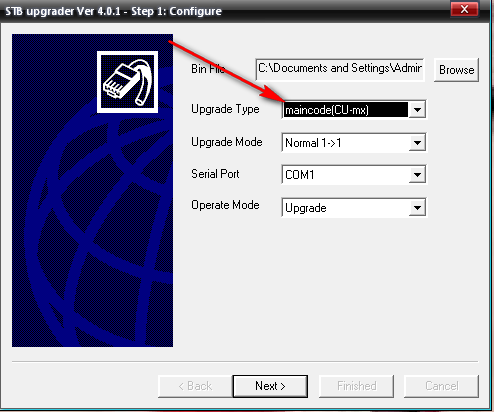Screen dimensions: 494x412
Task: Click the Serial Port label
Action: pyautogui.click(x=215, y=174)
